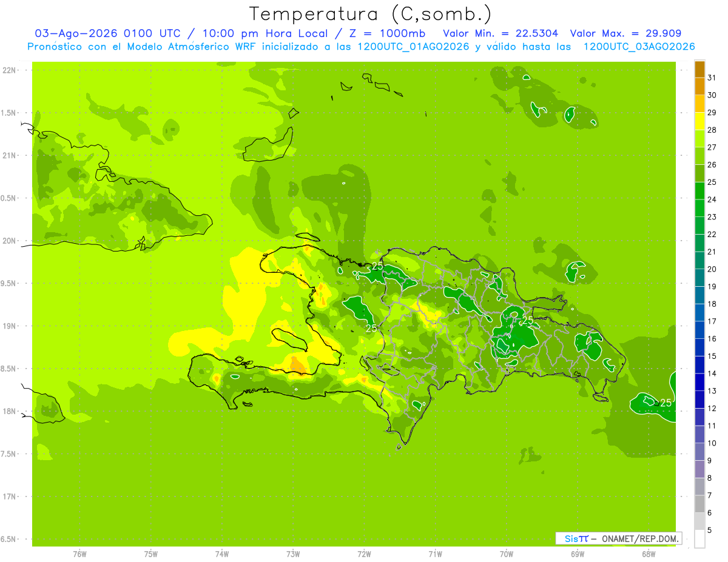Click the 'Valor Min. = 22.5304' text

click(500, 33)
